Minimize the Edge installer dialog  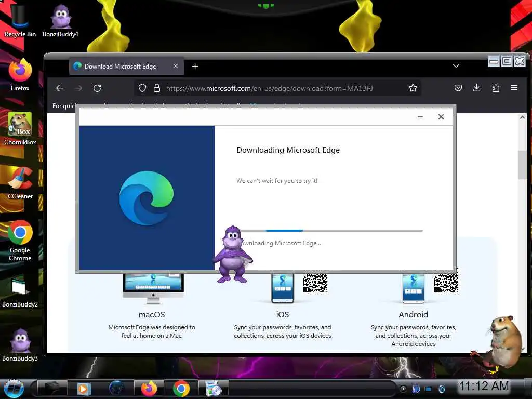click(x=420, y=117)
